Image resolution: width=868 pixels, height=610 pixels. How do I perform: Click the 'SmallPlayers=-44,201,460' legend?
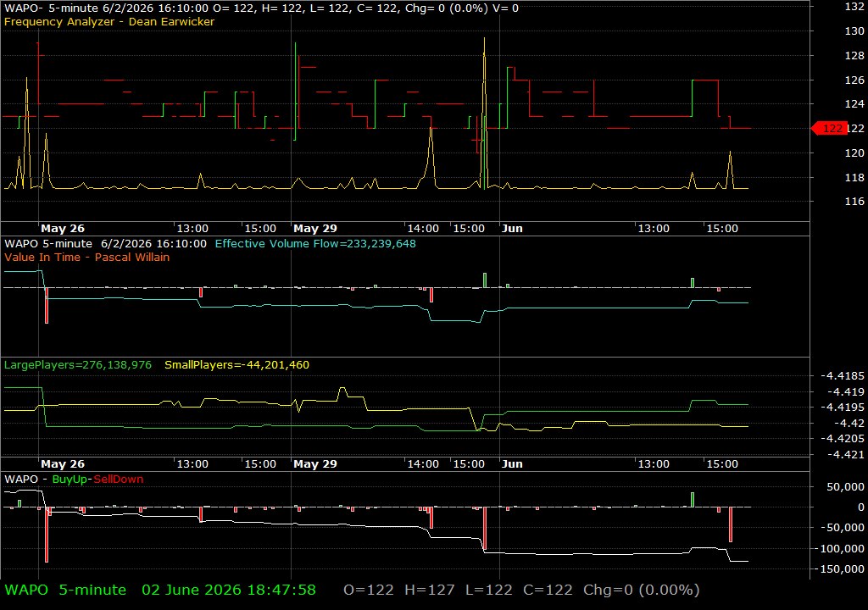click(x=237, y=365)
